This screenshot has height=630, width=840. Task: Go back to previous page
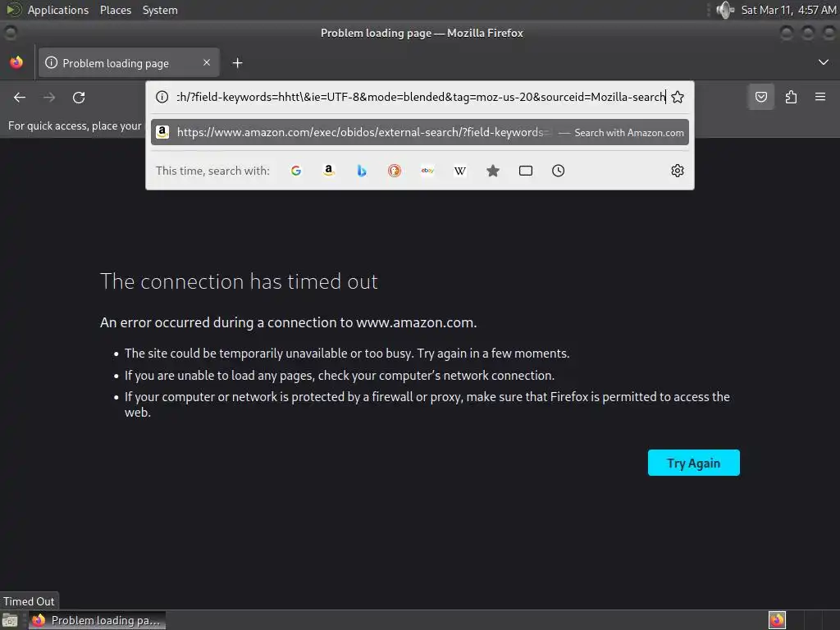point(20,97)
